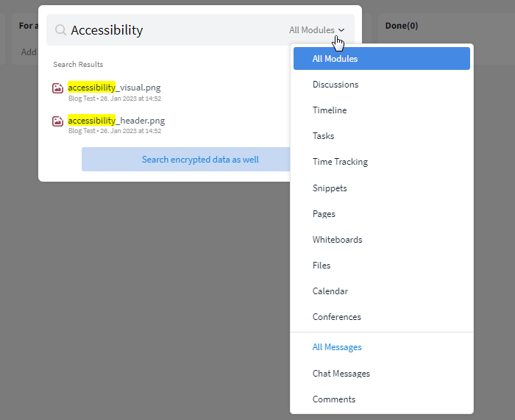The height and width of the screenshot is (420, 515).
Task: Collapse the All Modules dropdown chevron
Action: pyautogui.click(x=341, y=30)
